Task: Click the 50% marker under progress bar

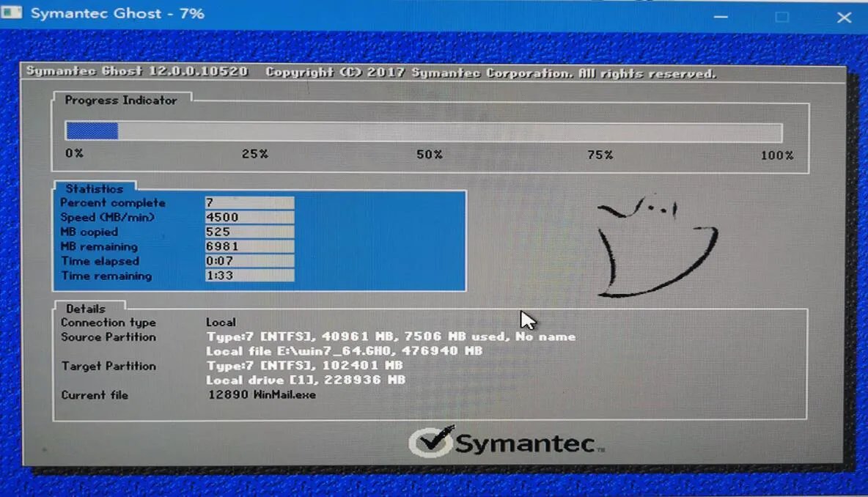Action: (x=429, y=155)
